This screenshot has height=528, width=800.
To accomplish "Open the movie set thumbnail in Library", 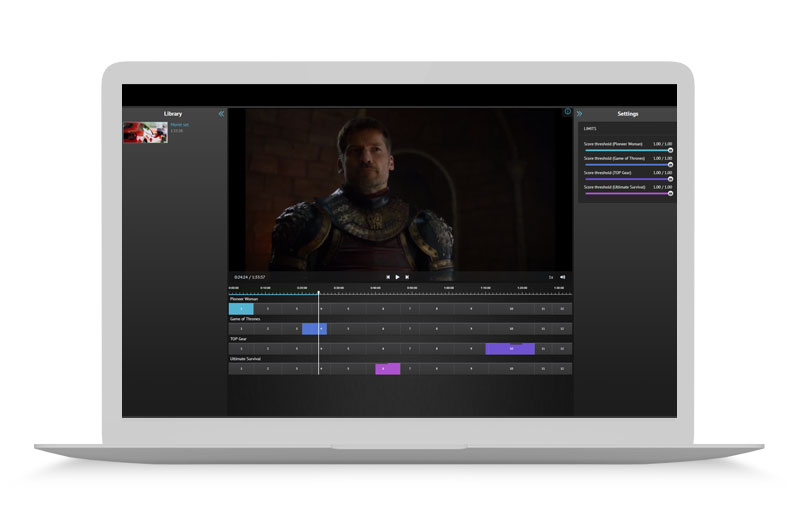I will pos(145,132).
